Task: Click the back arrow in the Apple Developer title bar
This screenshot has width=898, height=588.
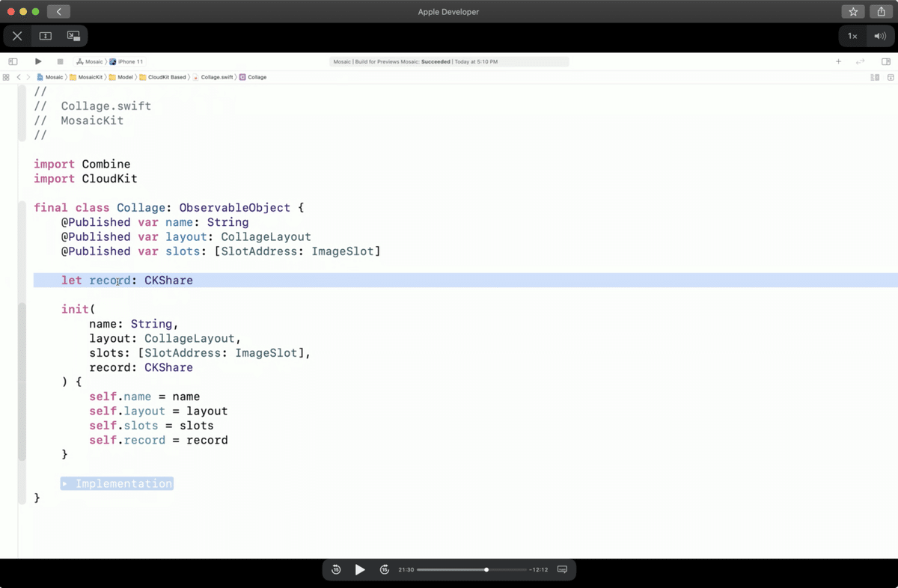Action: point(58,12)
